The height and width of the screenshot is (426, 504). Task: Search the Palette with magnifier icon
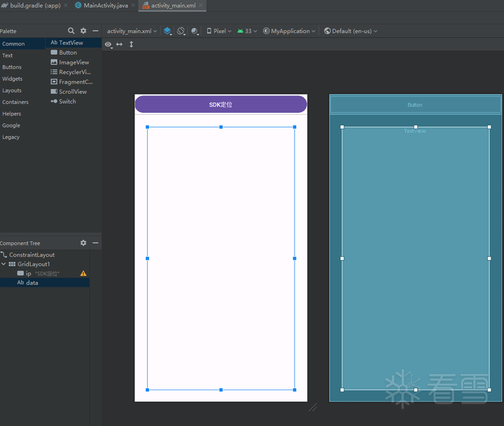pos(71,31)
